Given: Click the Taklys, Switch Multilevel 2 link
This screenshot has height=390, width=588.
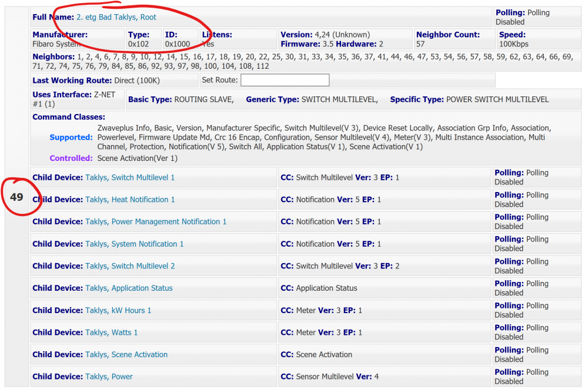Looking at the screenshot, I should [x=129, y=266].
